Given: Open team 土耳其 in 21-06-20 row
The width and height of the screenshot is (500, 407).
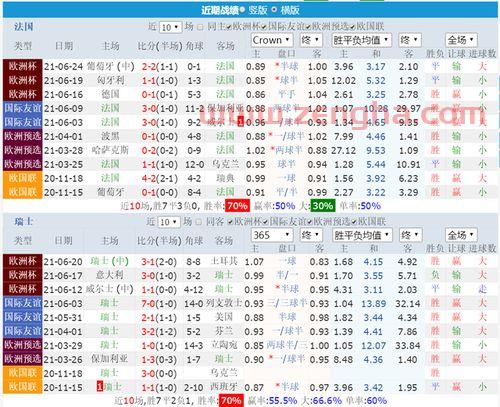Looking at the screenshot, I should click(x=224, y=261).
